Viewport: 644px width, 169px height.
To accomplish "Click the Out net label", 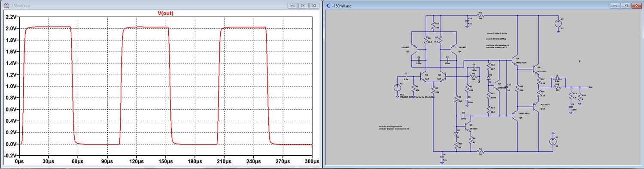I will [x=591, y=86].
